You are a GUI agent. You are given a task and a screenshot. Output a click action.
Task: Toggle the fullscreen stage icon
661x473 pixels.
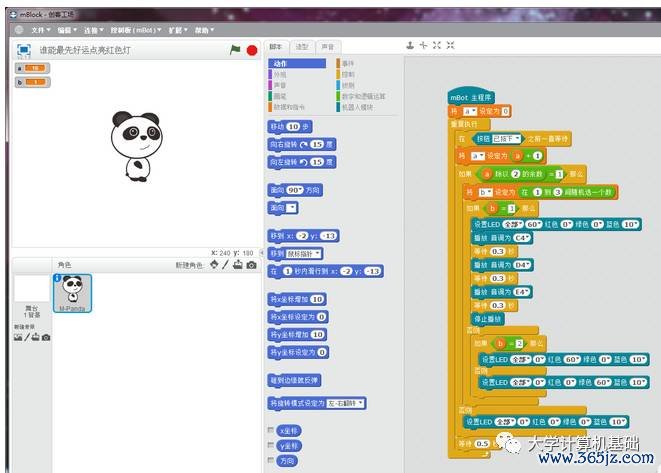point(23,49)
